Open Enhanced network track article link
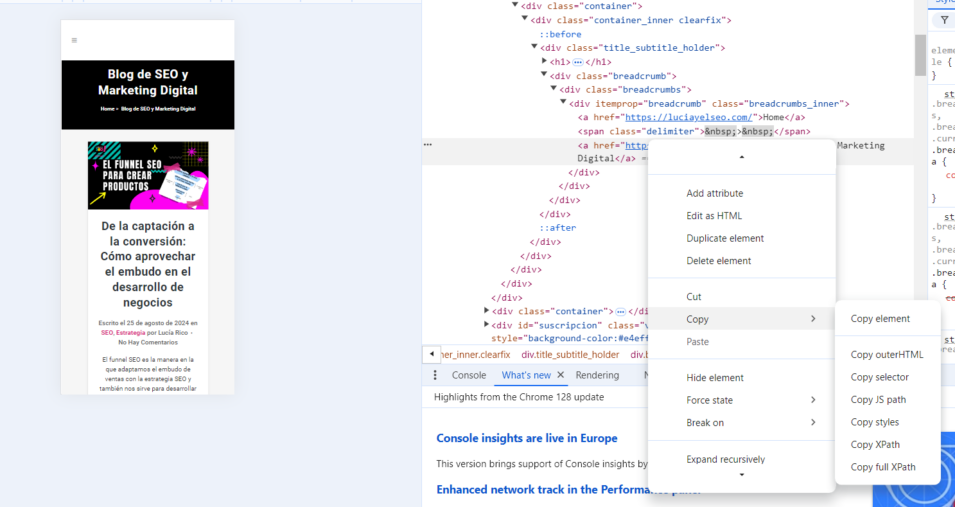Image resolution: width=955 pixels, height=507 pixels. 569,489
